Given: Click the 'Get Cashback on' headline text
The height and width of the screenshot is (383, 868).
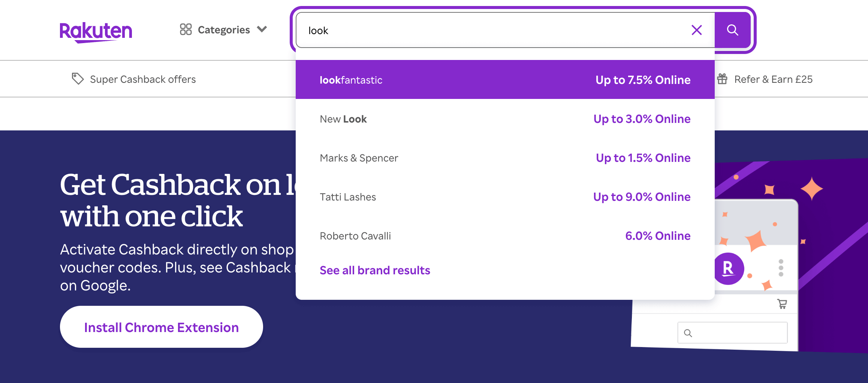Looking at the screenshot, I should tap(171, 185).
